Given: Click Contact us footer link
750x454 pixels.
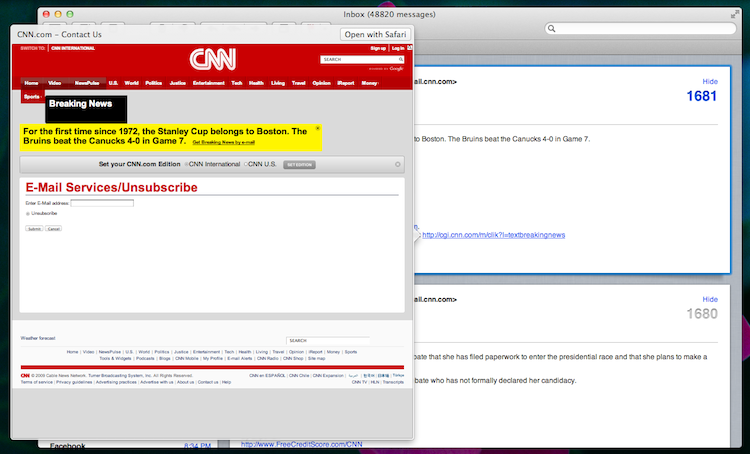Looking at the screenshot, I should point(208,382).
